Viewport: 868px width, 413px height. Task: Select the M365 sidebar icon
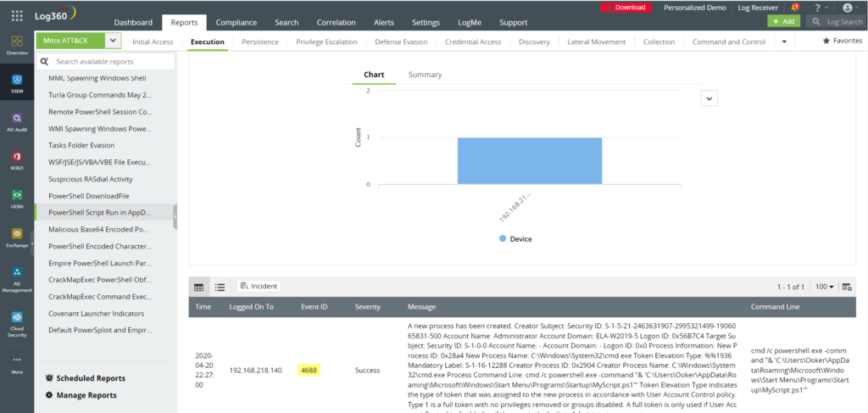point(17,159)
